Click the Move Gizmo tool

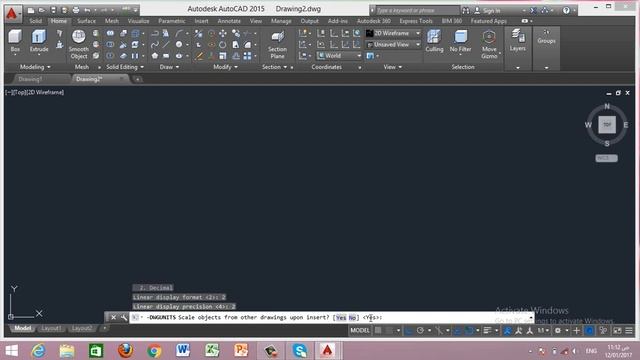point(489,44)
